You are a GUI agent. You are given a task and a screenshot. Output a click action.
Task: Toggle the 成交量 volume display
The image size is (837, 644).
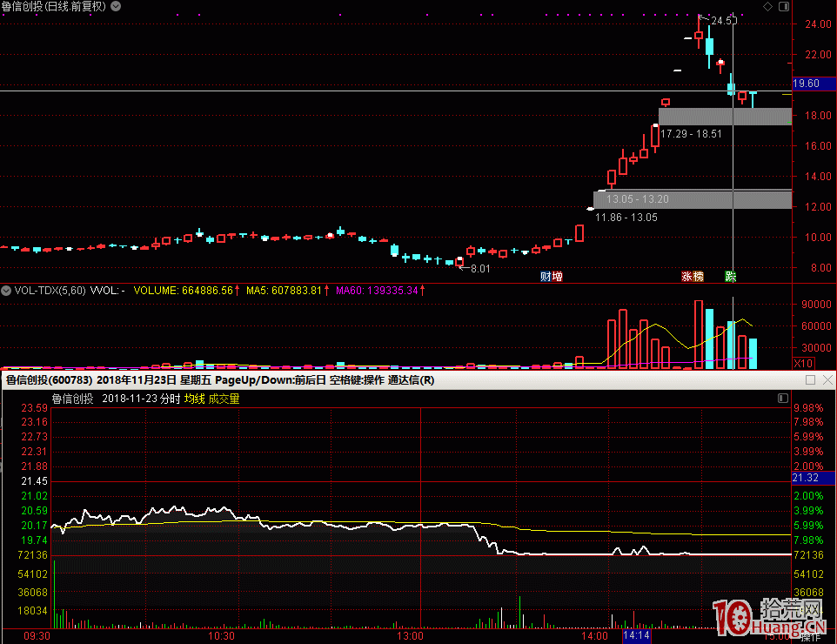(224, 399)
